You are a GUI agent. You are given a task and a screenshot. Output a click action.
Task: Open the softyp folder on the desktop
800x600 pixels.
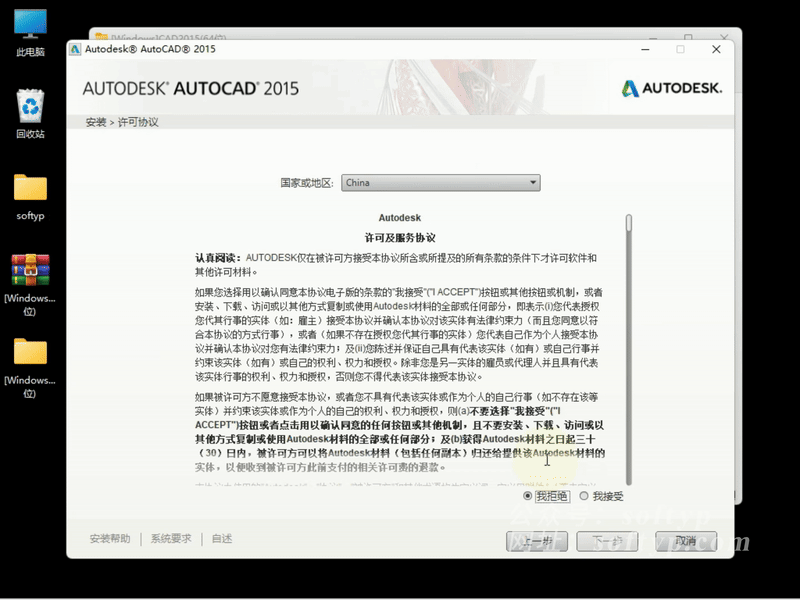pos(30,197)
